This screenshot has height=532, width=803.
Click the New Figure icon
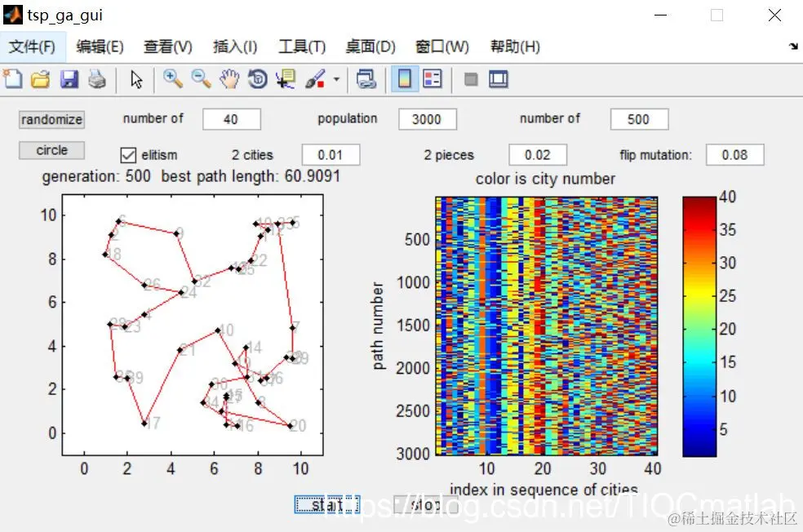[13, 79]
